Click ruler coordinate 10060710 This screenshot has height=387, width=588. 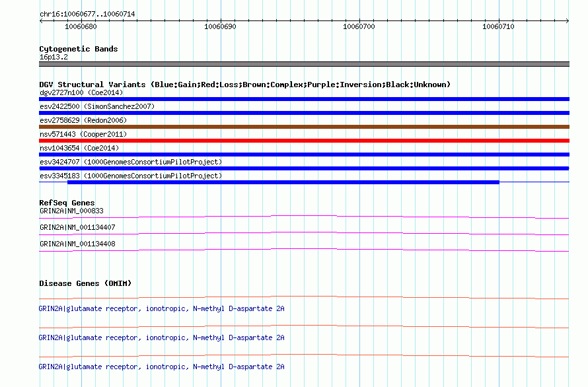click(498, 26)
